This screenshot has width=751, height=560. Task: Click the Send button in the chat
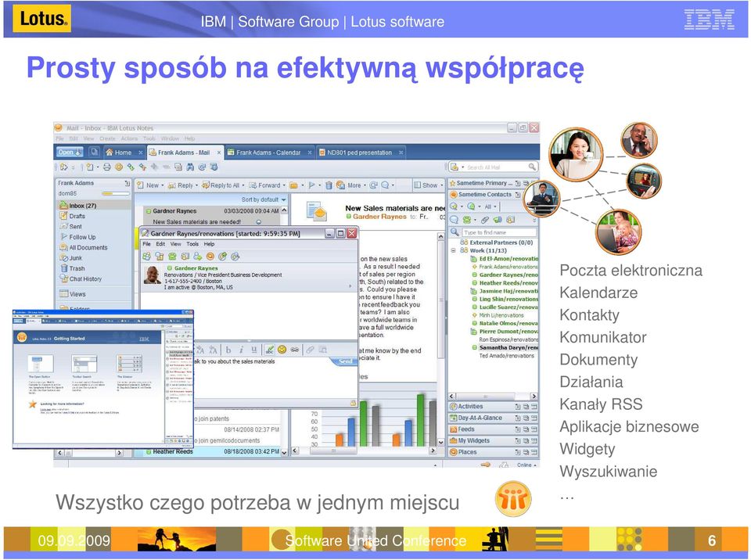(345, 361)
